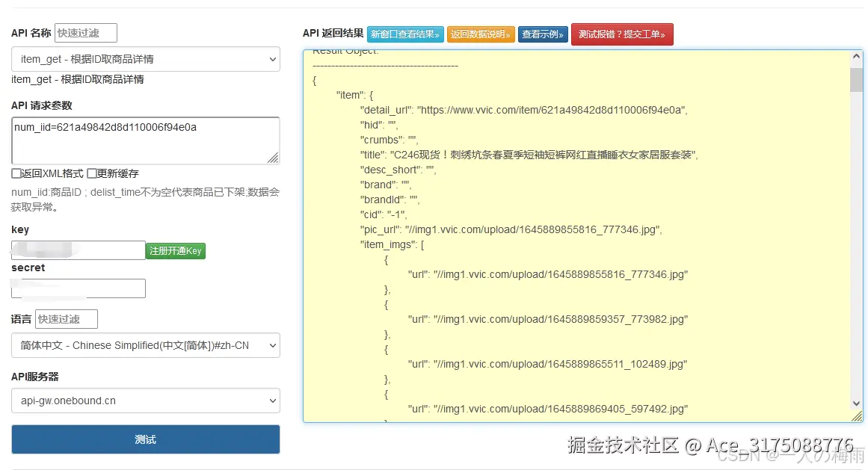Click the down arrow of the results scrollbar

[x=856, y=403]
